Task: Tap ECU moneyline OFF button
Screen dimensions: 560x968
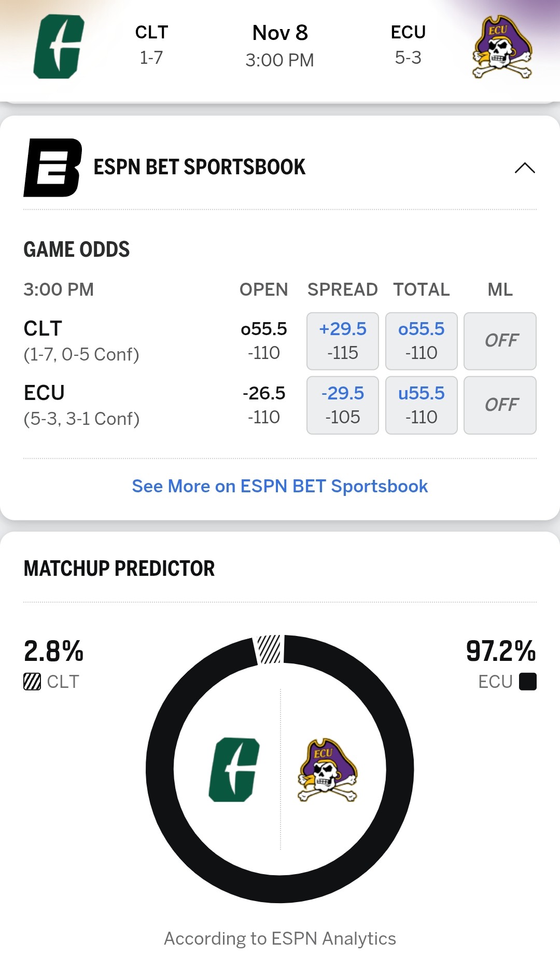Action: 500,405
